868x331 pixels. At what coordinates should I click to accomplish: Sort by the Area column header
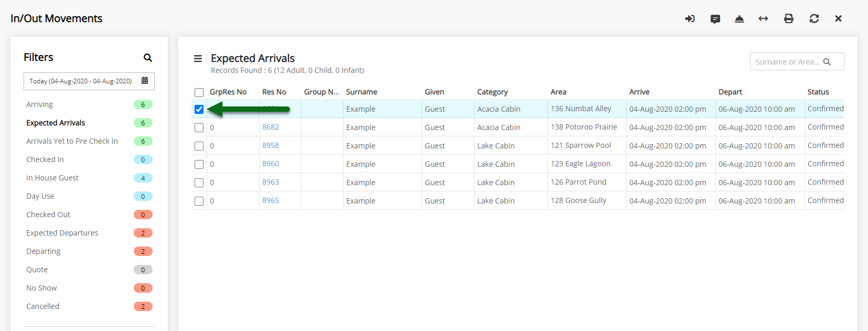click(x=559, y=92)
